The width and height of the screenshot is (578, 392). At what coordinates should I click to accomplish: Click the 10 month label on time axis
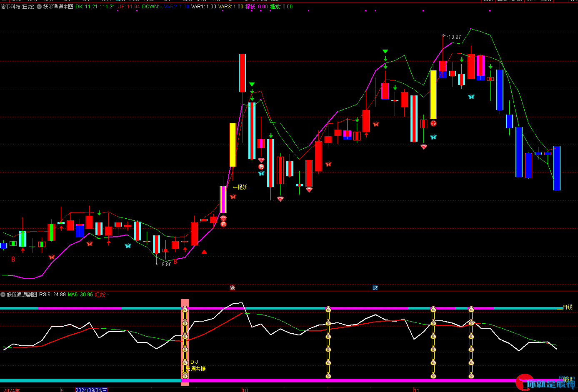[245, 390]
